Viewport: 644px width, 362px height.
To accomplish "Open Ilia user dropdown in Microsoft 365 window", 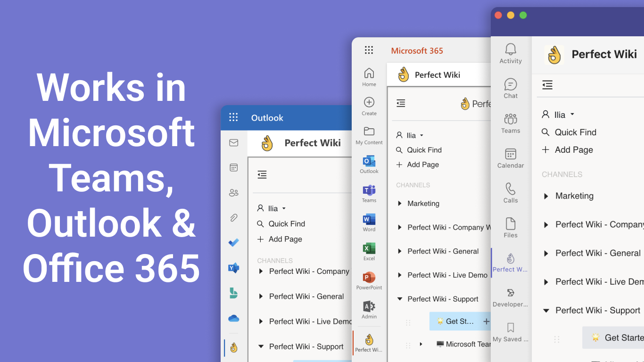I will click(x=410, y=135).
